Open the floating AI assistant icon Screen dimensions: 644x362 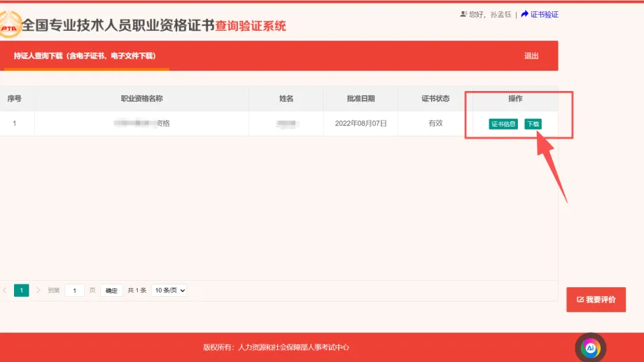point(590,347)
